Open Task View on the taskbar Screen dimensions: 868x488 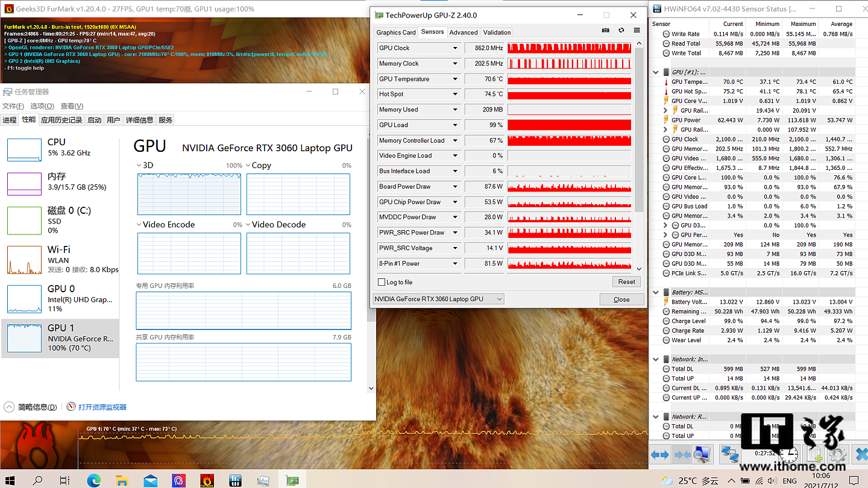click(64, 480)
